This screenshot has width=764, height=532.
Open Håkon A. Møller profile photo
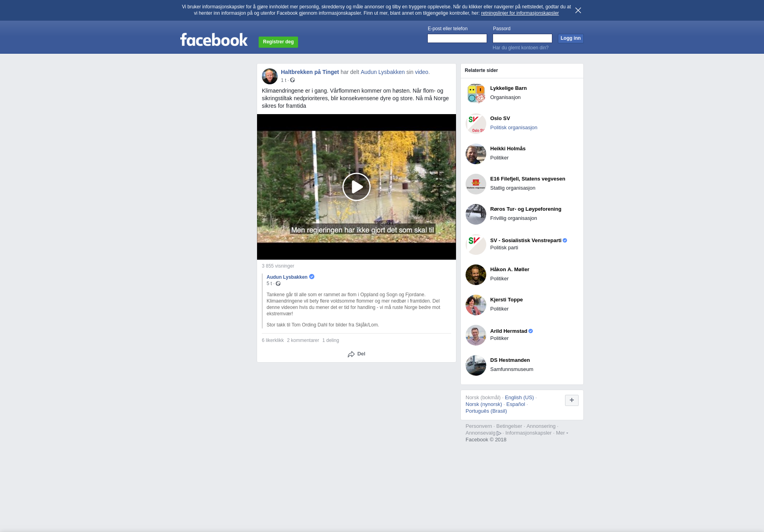click(x=476, y=275)
